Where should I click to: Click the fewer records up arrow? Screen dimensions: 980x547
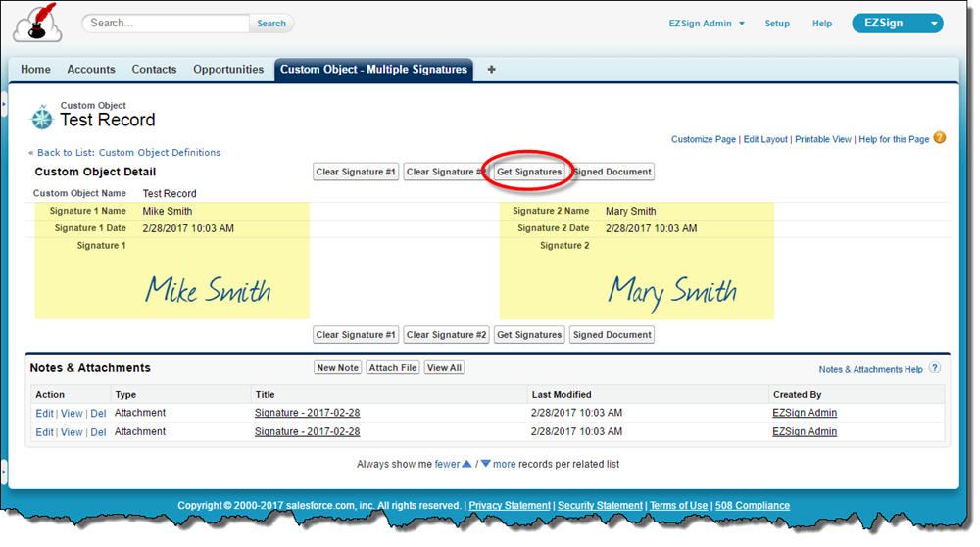tap(466, 464)
